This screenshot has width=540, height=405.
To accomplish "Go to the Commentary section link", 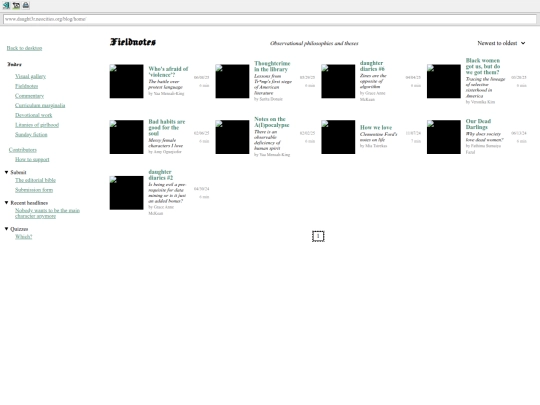I will 29,96.
